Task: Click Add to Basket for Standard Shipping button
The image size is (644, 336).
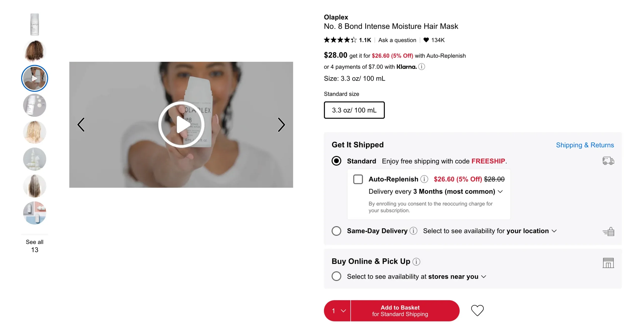Action: tap(400, 310)
